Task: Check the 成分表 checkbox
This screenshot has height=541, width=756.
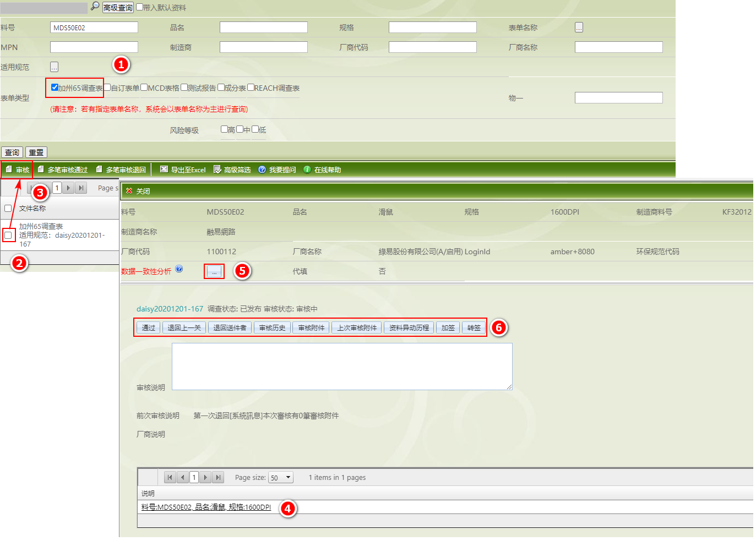Action: pyautogui.click(x=221, y=87)
